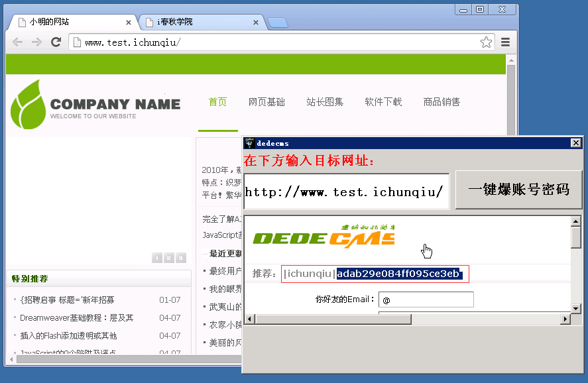Viewport: 588px width, 383px height.
Task: Bookmark page with the star icon
Action: pyautogui.click(x=486, y=42)
